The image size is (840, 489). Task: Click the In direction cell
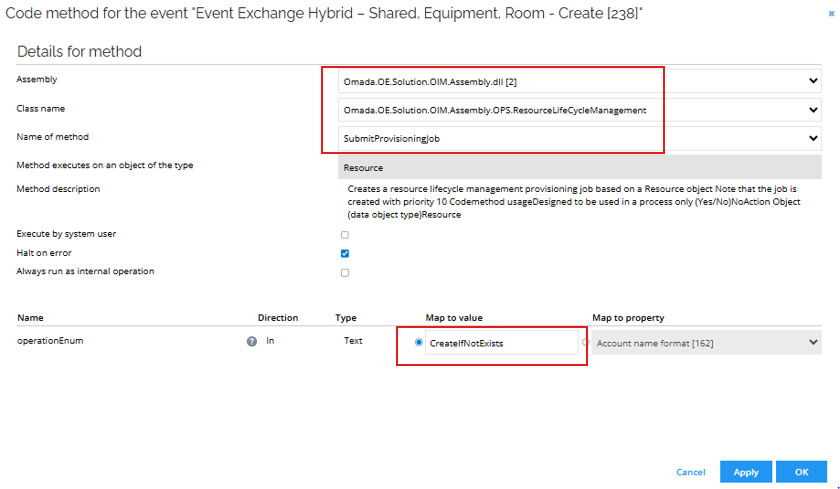[270, 341]
